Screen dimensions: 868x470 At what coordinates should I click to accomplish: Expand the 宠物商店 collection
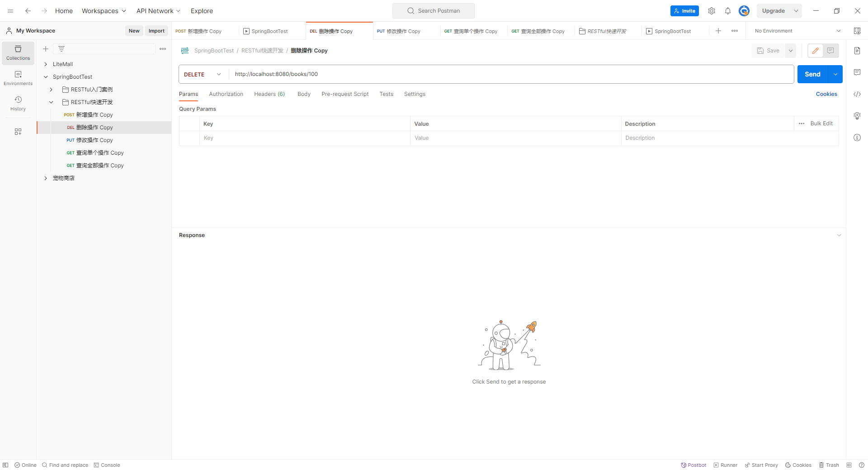point(46,178)
